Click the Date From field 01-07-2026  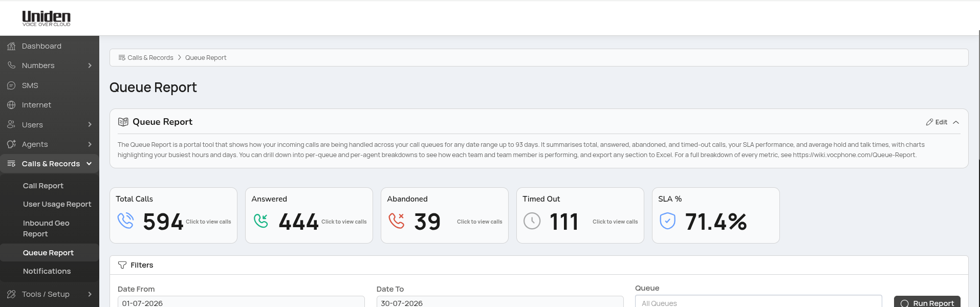coord(241,302)
